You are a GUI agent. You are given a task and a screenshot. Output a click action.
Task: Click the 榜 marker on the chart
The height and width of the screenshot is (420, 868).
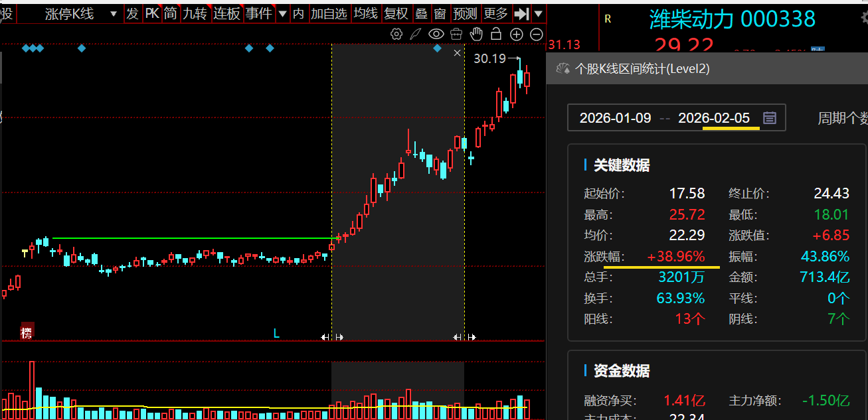pos(27,332)
